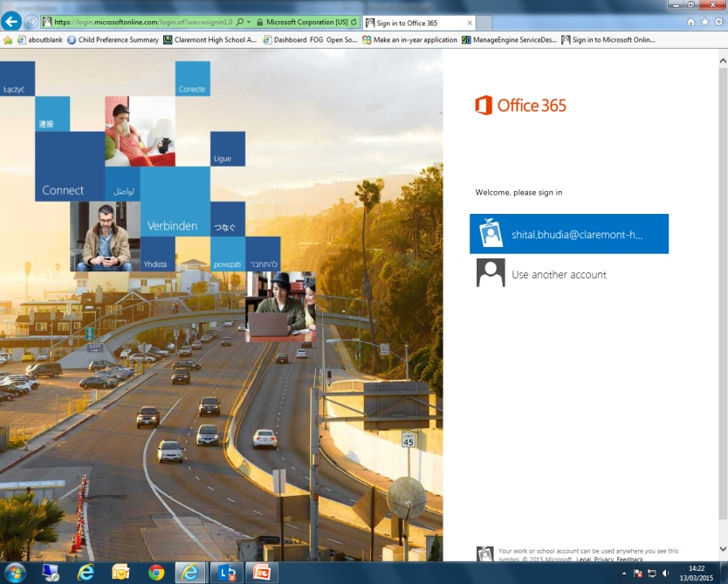Image resolution: width=728 pixels, height=584 pixels.
Task: Open Child Preference Summary favorite
Action: 113,40
